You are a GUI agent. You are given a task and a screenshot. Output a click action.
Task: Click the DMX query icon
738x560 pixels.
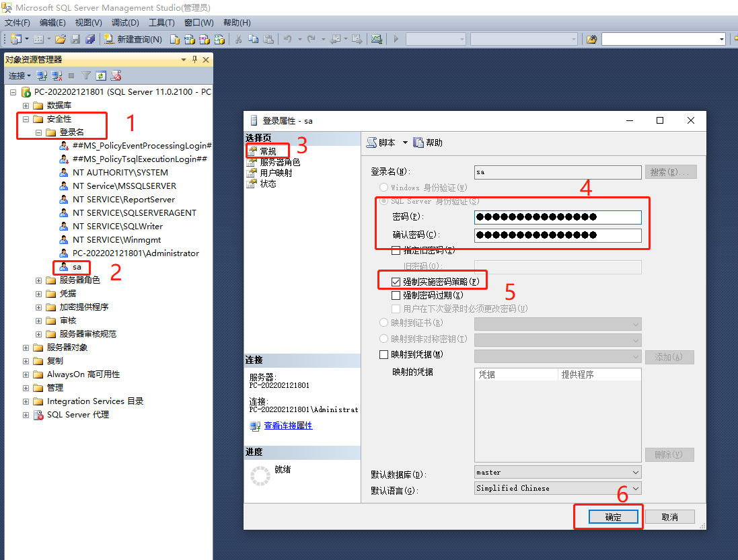click(x=205, y=39)
